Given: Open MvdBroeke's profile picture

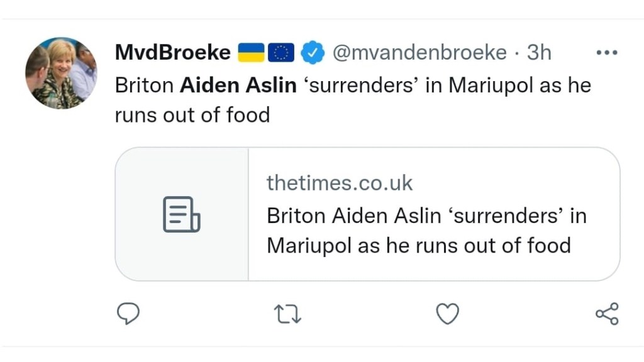Looking at the screenshot, I should [x=61, y=73].
